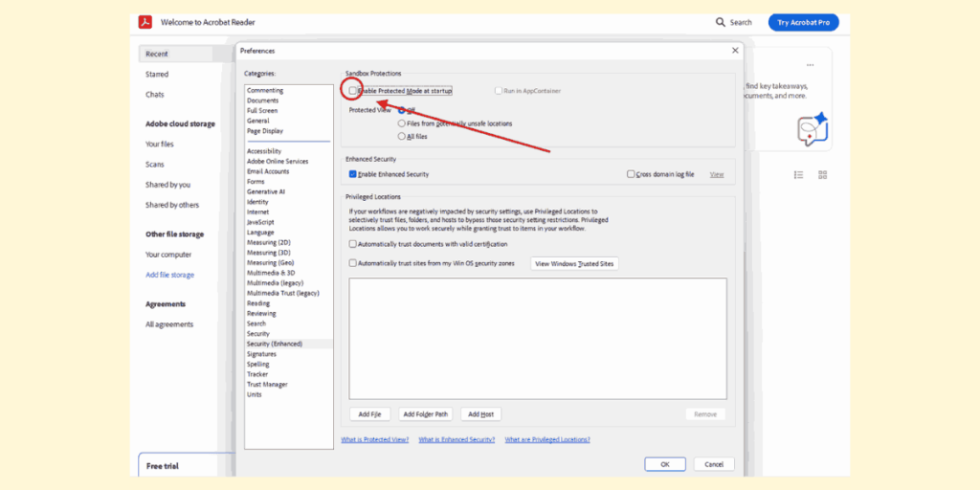Screen dimensions: 980x490
Task: Click the Add Host button
Action: click(x=480, y=413)
